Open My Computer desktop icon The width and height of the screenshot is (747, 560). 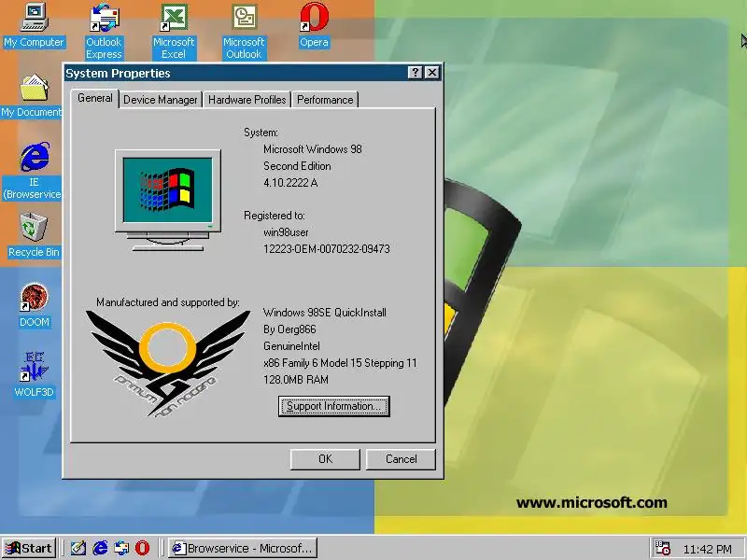tap(34, 25)
